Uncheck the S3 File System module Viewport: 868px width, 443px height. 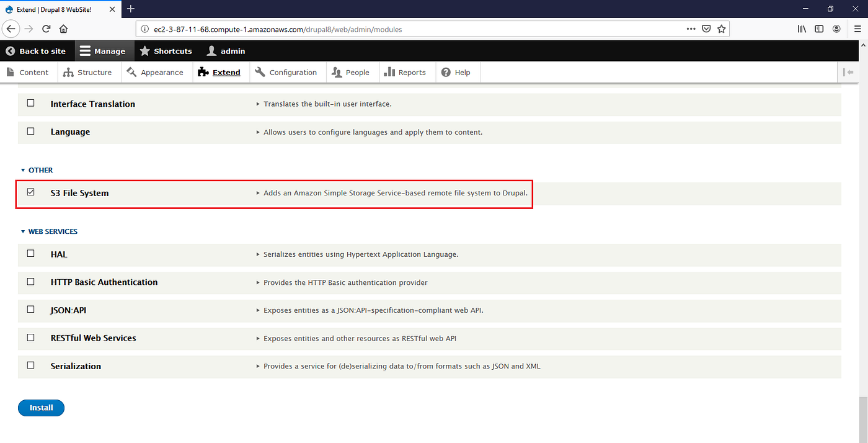(30, 192)
